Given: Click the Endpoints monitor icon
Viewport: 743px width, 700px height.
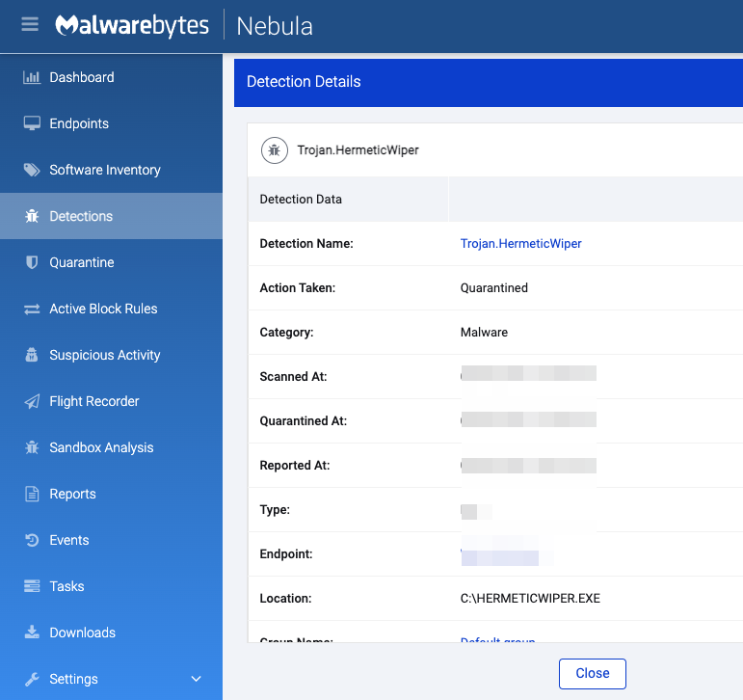Looking at the screenshot, I should (x=32, y=123).
